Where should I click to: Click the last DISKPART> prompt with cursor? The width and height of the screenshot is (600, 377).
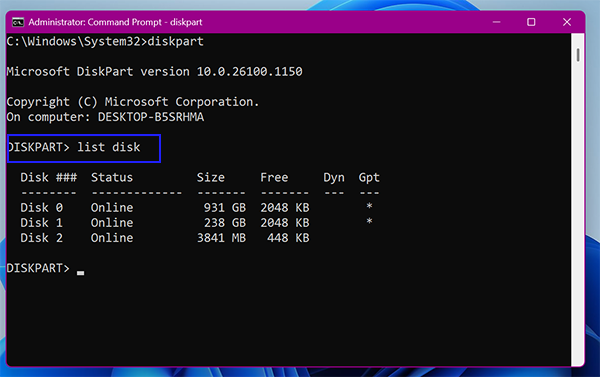pos(46,268)
